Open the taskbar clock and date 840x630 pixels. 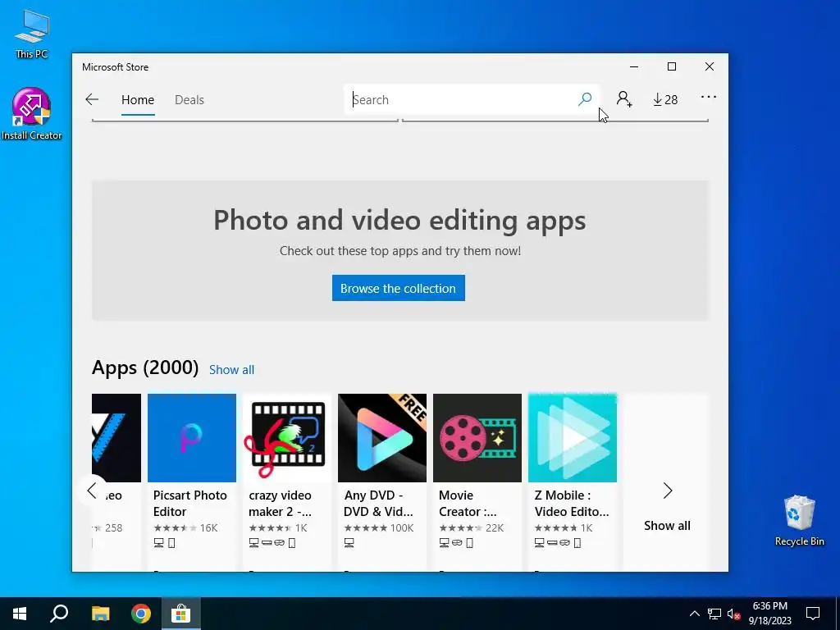[769, 614]
